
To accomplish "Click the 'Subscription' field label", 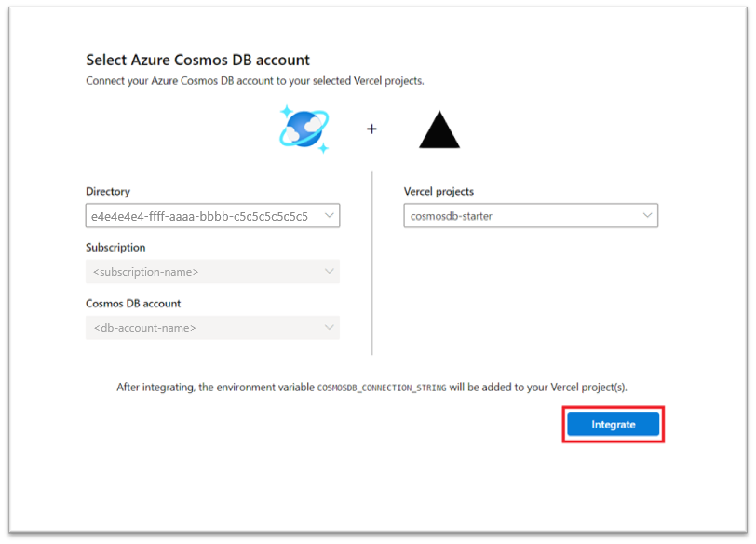I will click(115, 247).
